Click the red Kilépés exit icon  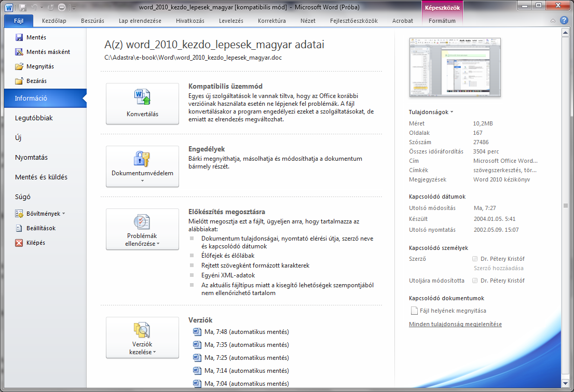click(19, 243)
